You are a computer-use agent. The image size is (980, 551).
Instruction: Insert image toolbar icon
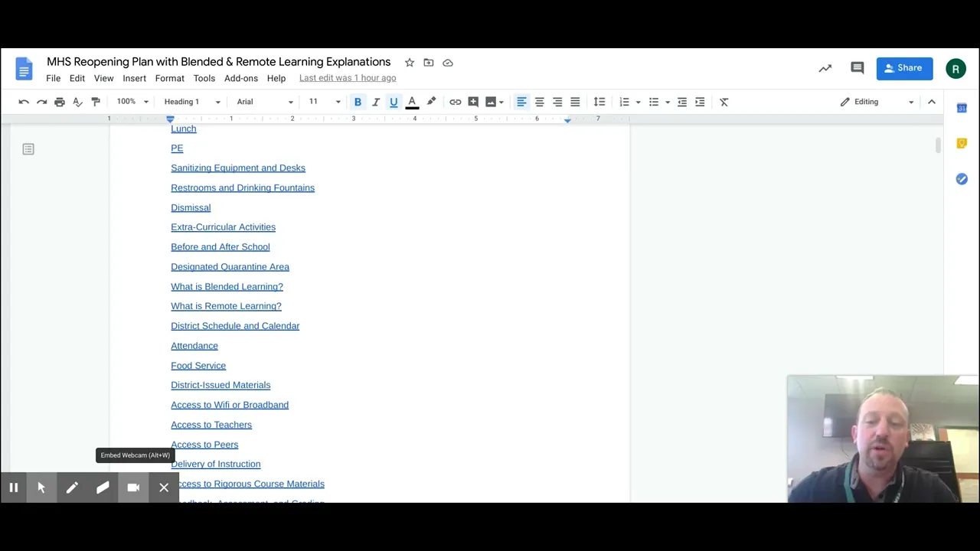(491, 102)
